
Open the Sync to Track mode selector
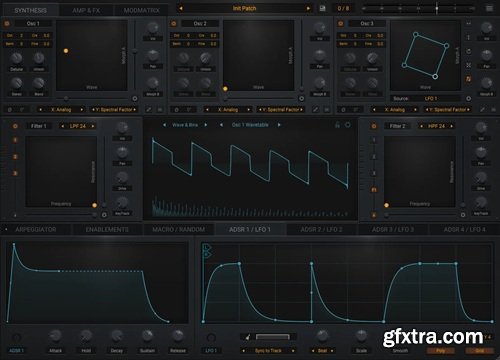[268, 351]
